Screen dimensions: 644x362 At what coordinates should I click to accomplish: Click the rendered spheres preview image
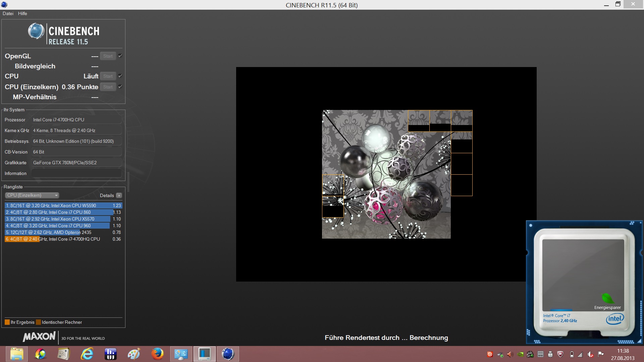(386, 174)
